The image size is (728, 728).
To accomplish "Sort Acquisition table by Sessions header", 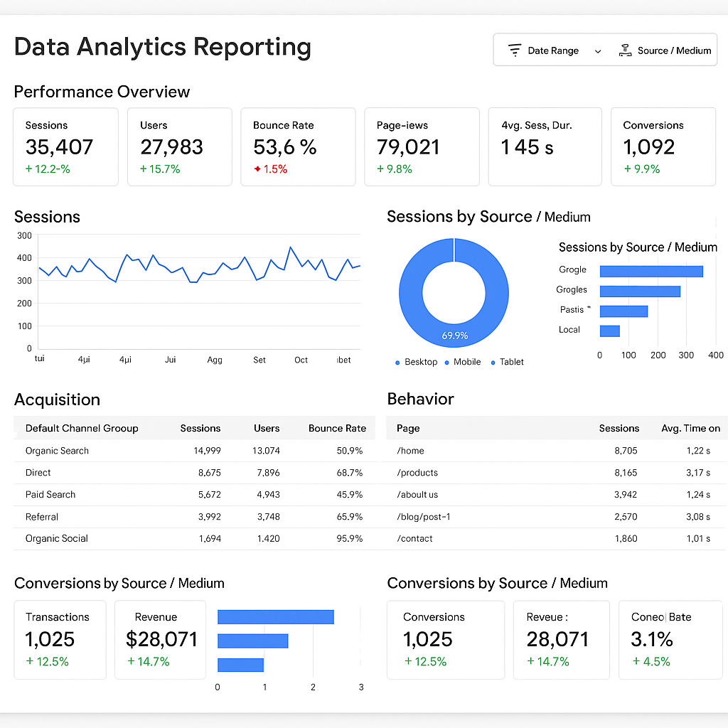I will coord(200,428).
